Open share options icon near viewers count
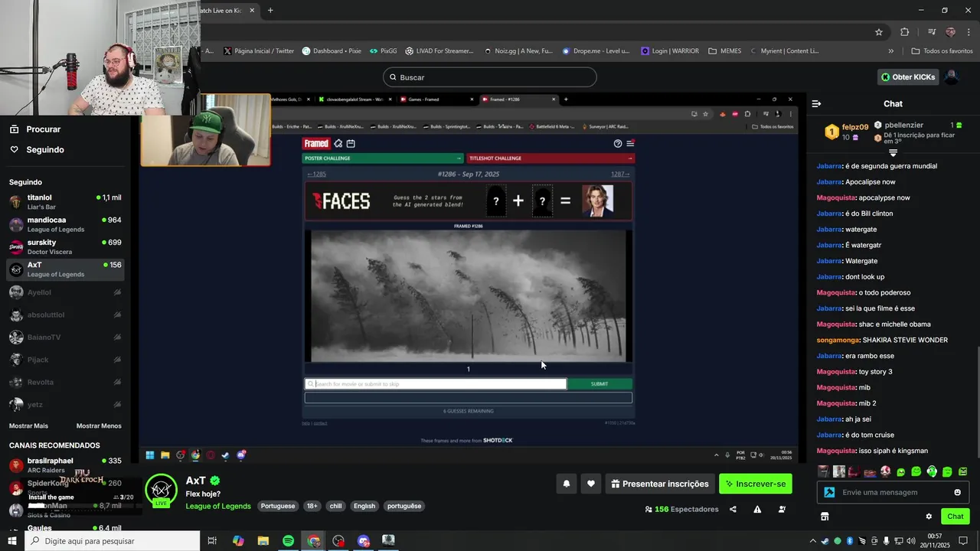The width and height of the screenshot is (980, 551). (x=733, y=509)
